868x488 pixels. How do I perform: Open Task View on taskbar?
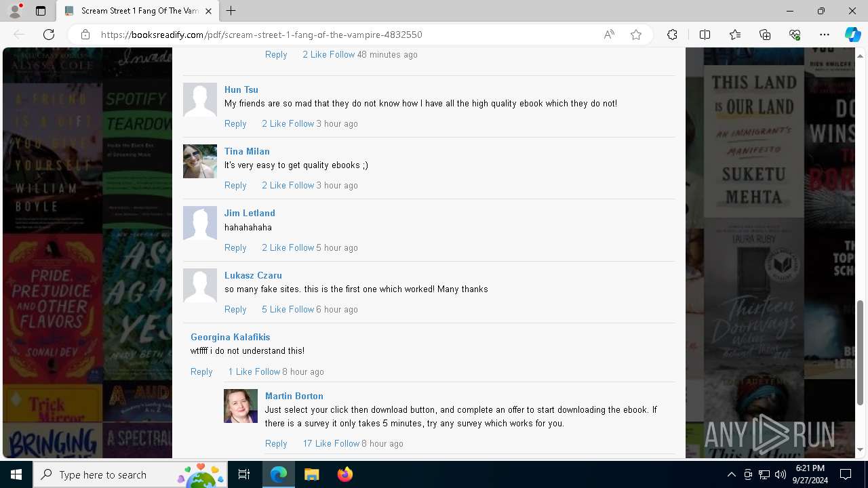(244, 474)
